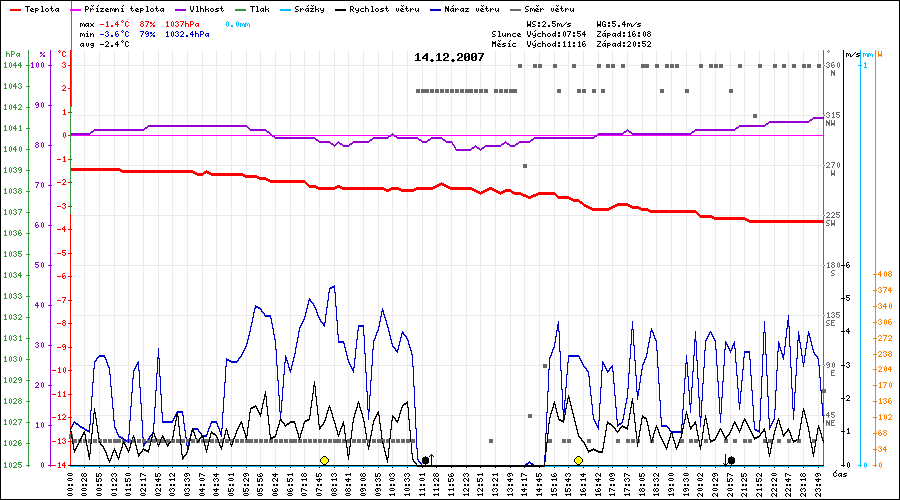Click the magenta Přízemní teplota legend swatch
Viewport: 900px width, 500px height.
[75, 10]
